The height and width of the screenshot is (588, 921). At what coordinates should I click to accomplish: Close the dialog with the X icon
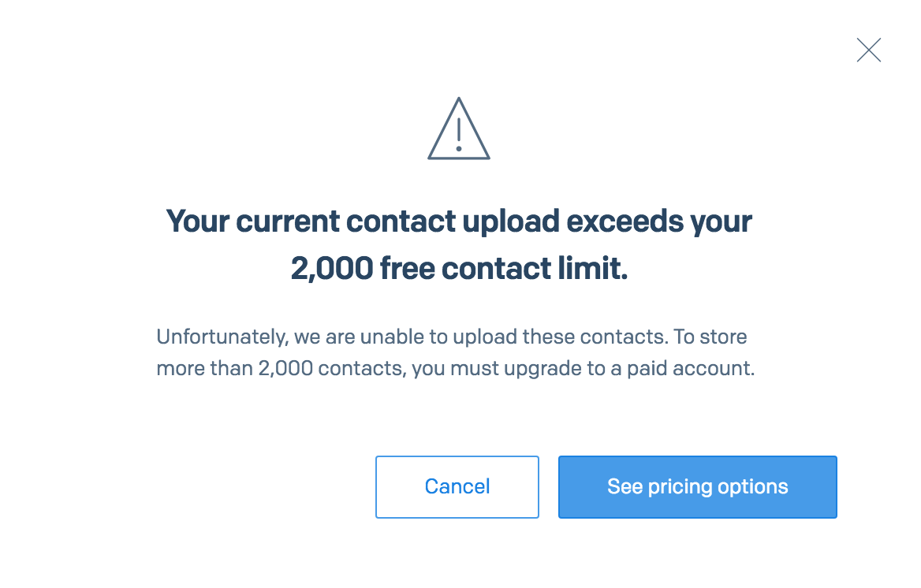click(869, 50)
